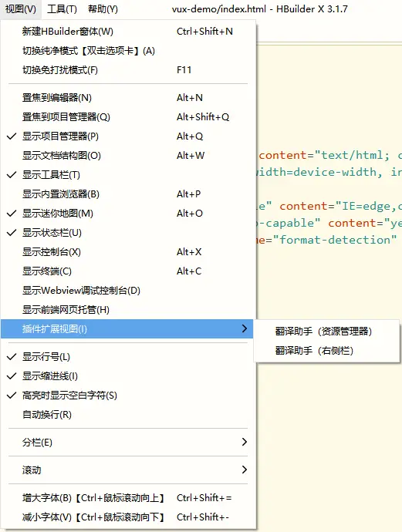This screenshot has width=402, height=532.
Task: Click the Alt+W shortcut text
Action: (191, 156)
